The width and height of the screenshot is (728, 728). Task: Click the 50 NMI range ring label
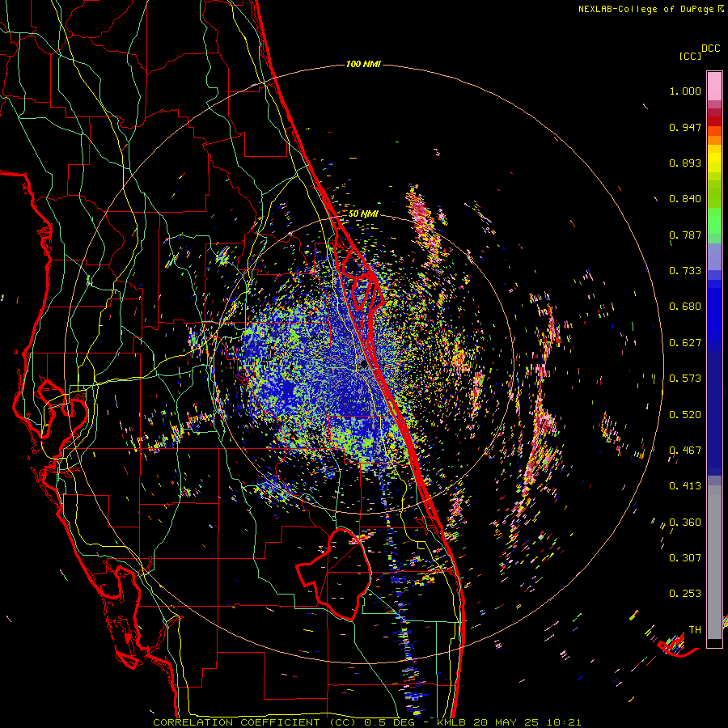pyautogui.click(x=363, y=214)
